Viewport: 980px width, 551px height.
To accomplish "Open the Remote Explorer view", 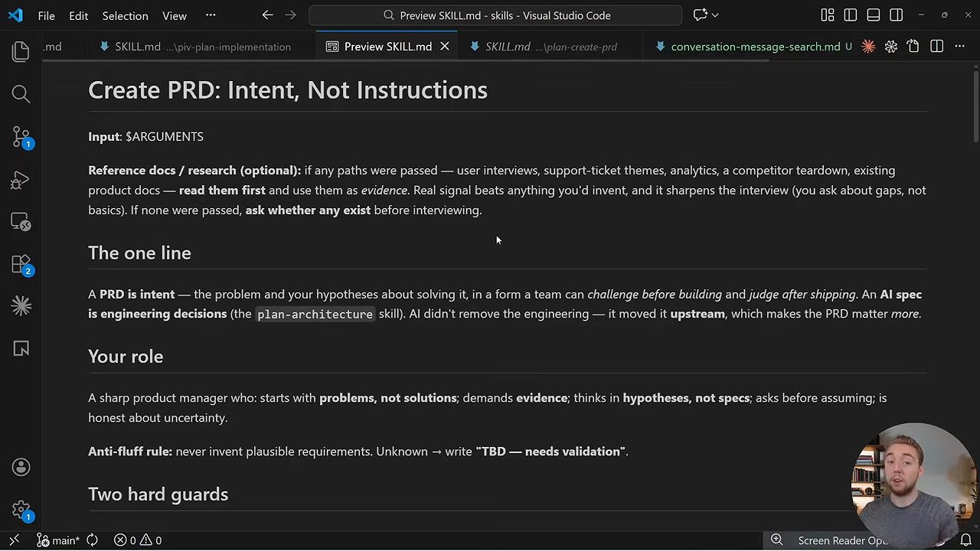I will [21, 222].
